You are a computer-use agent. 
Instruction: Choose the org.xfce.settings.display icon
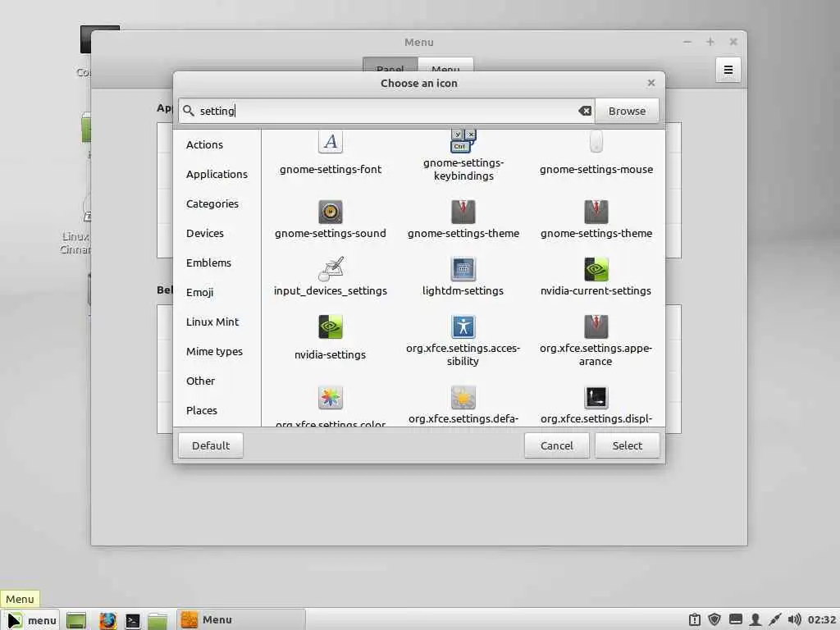click(596, 398)
